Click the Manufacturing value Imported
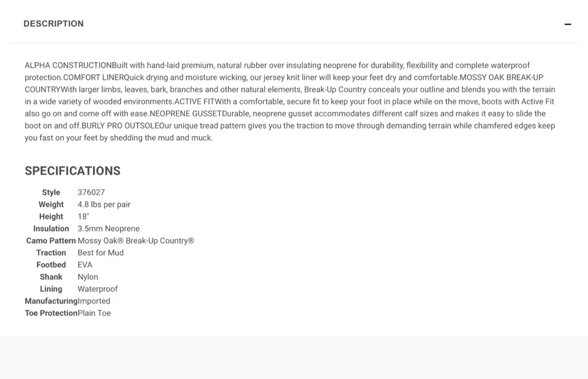Image resolution: width=588 pixels, height=379 pixels. (94, 301)
